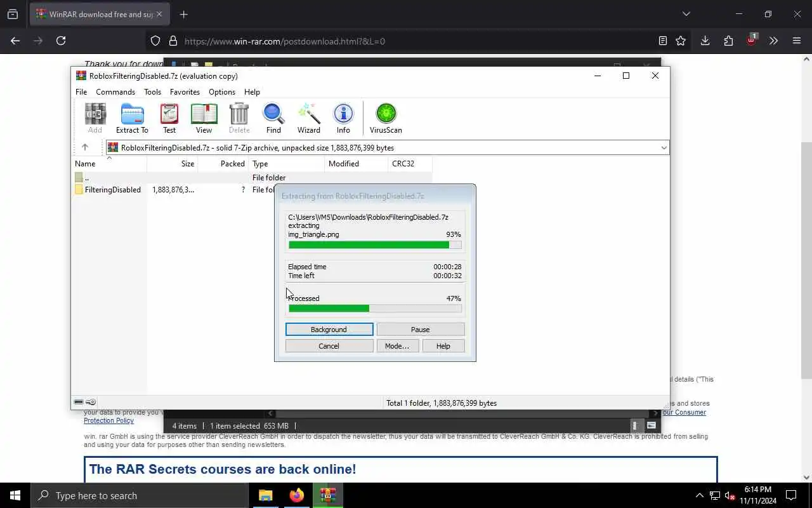
Task: Open Firefox extensions puzzle icon
Action: point(728,41)
